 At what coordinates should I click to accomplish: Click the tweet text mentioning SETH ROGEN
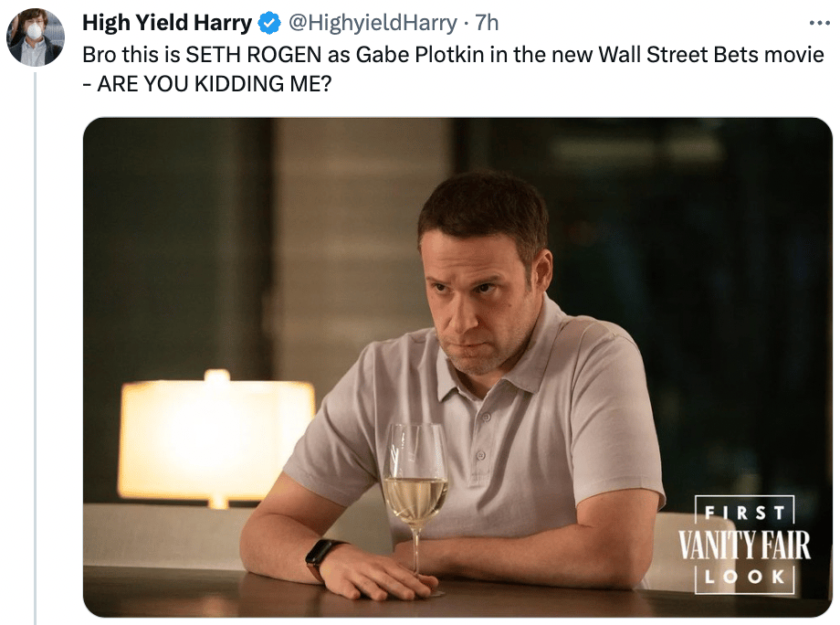tap(453, 69)
